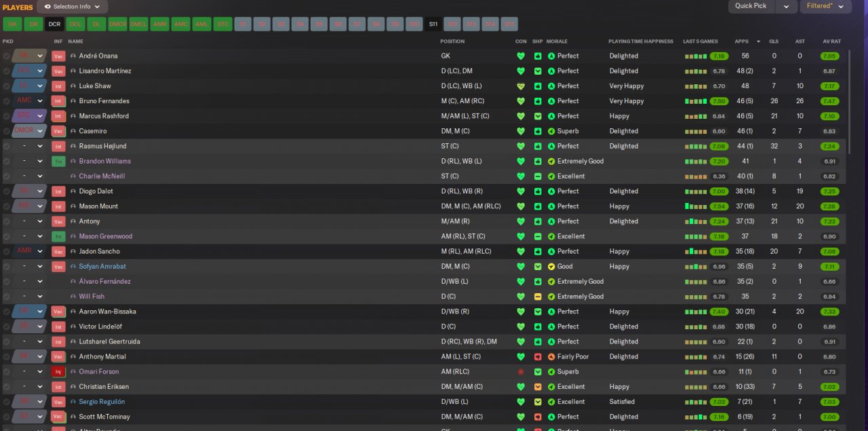Toggle selection check for Antony
868x431 pixels.
(x=7, y=221)
